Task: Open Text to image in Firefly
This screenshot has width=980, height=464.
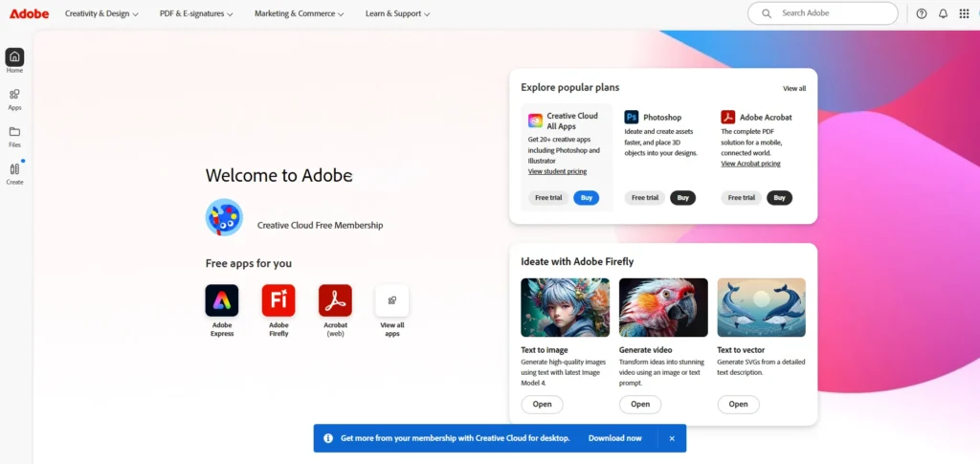Action: (542, 404)
